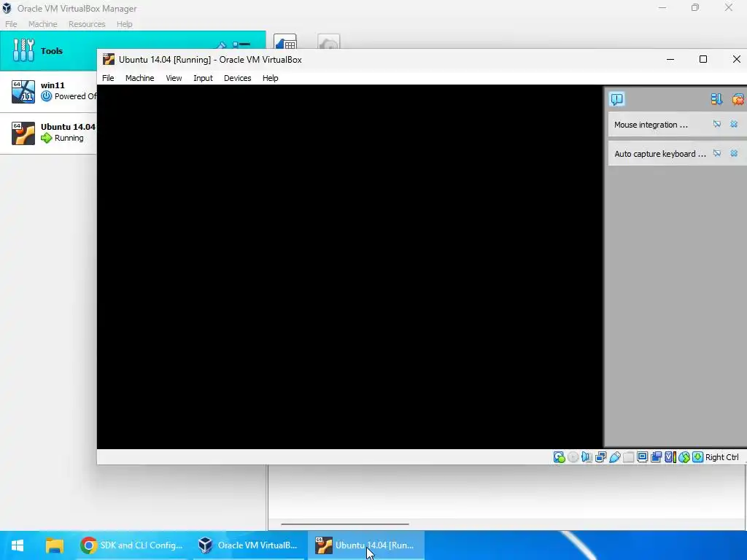
Task: Open the Input menu in the Ubuntu VM window
Action: (x=203, y=78)
